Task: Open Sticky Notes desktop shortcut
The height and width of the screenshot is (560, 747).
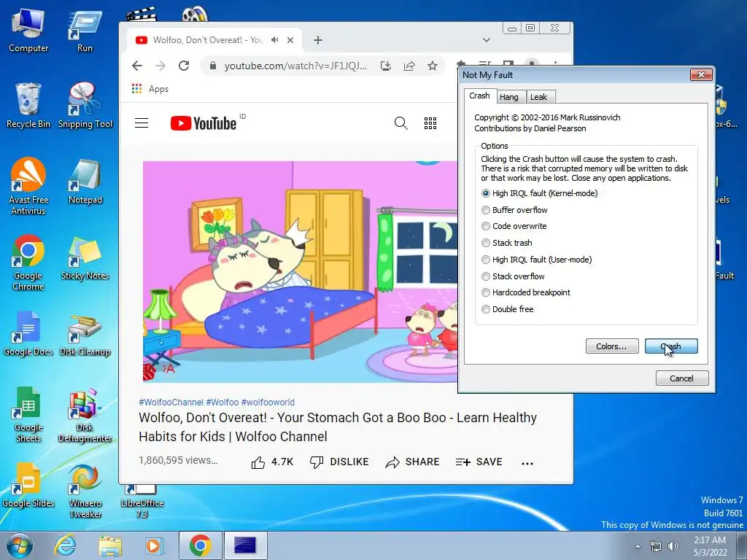Action: point(85,258)
